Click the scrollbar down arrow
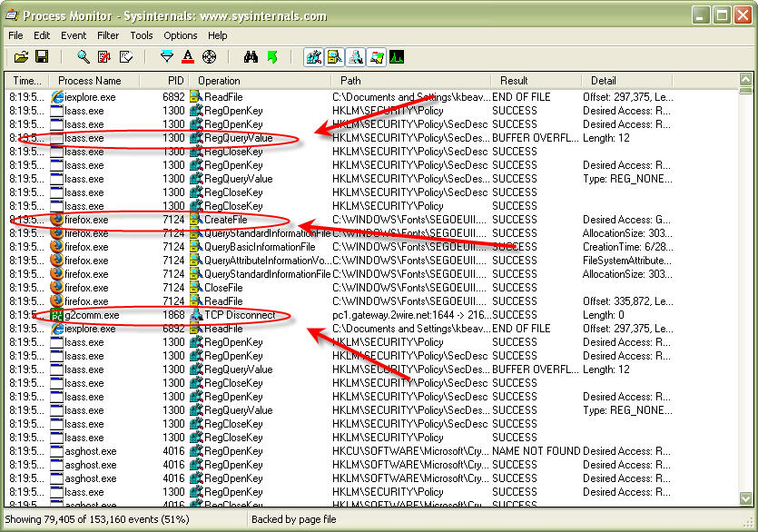The width and height of the screenshot is (758, 532). pos(746,498)
